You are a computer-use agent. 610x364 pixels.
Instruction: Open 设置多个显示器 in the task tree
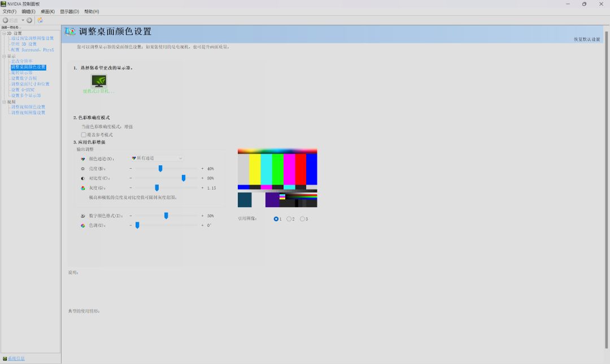tap(26, 95)
